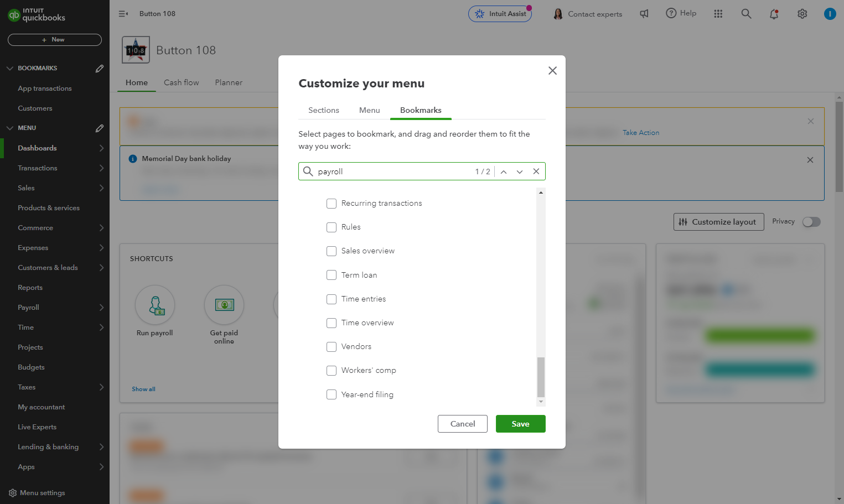Clear the payroll search text
This screenshot has width=844, height=504.
[536, 172]
